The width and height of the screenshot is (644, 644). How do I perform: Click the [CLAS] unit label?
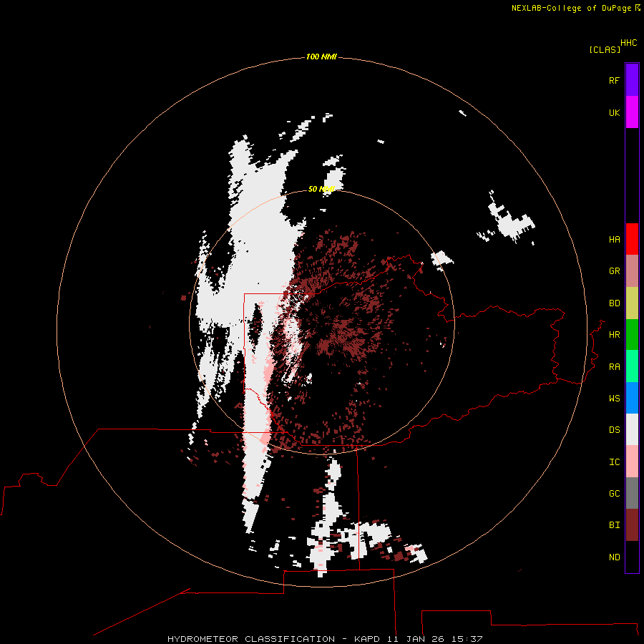tap(605, 50)
